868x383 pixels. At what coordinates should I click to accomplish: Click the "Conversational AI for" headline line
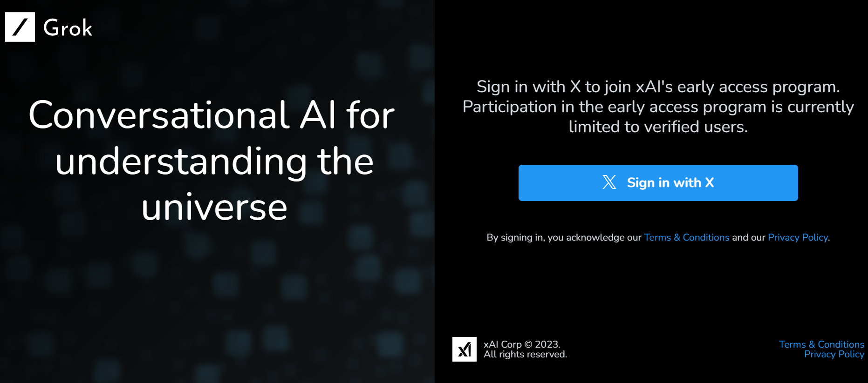(212, 115)
